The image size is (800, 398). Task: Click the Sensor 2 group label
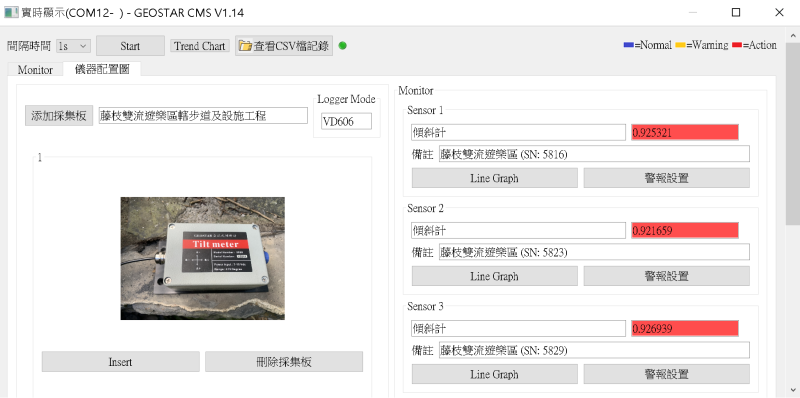click(426, 208)
